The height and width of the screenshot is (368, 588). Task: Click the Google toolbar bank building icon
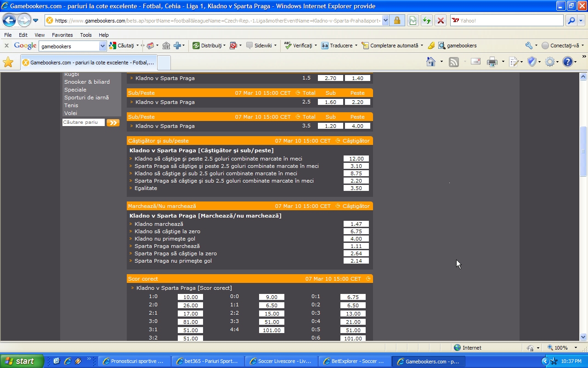[166, 46]
